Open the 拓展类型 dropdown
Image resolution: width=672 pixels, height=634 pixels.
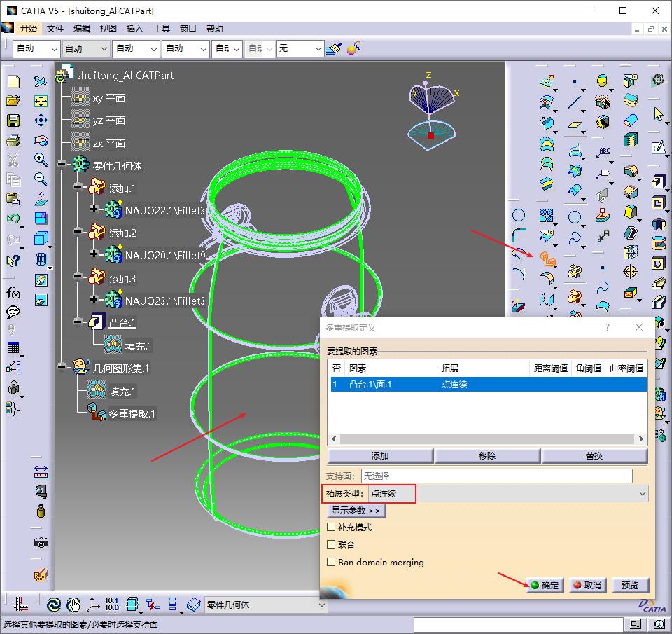pyautogui.click(x=508, y=494)
